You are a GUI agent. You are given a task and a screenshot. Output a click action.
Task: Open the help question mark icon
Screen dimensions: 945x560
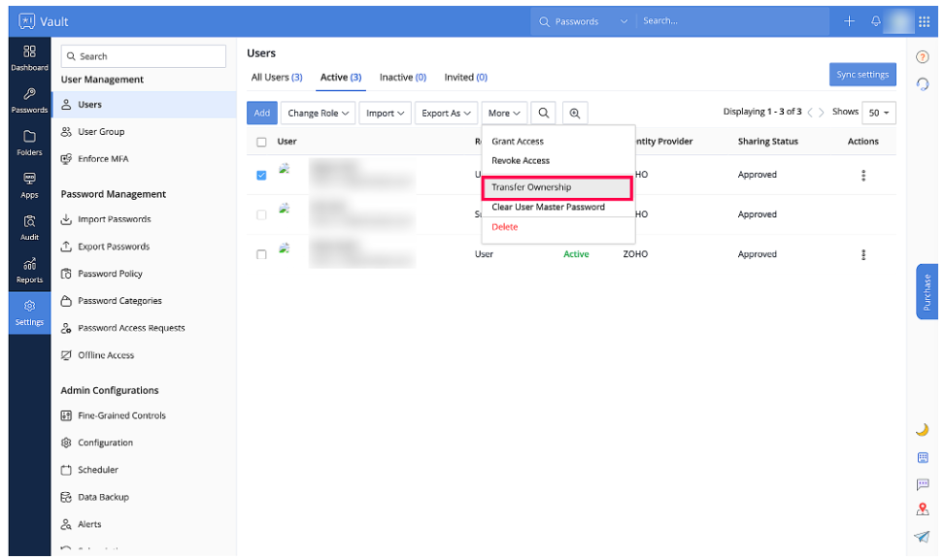(x=922, y=57)
